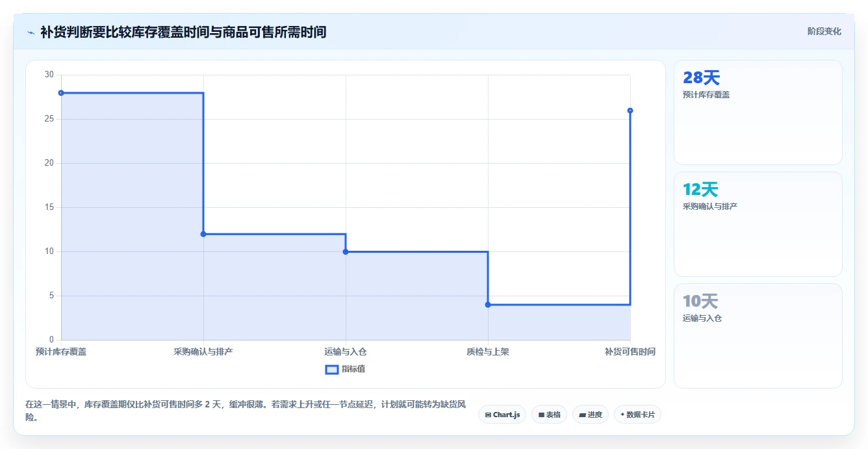Click y-axis value 25
This screenshot has width=868, height=449.
[x=49, y=119]
